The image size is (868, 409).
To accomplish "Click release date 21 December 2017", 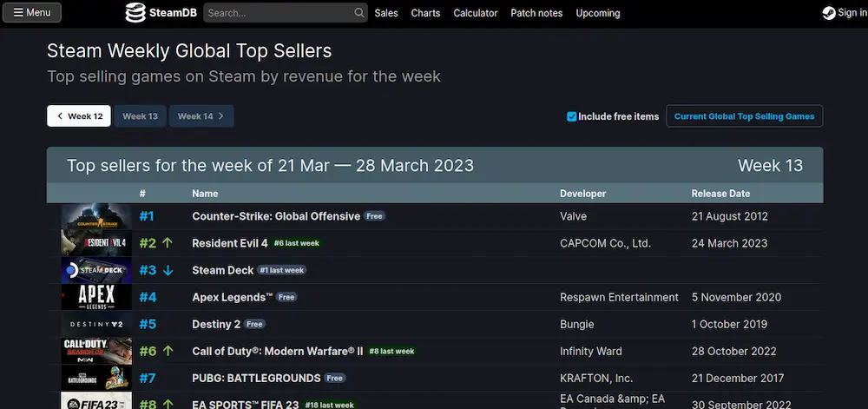I will [x=738, y=379].
